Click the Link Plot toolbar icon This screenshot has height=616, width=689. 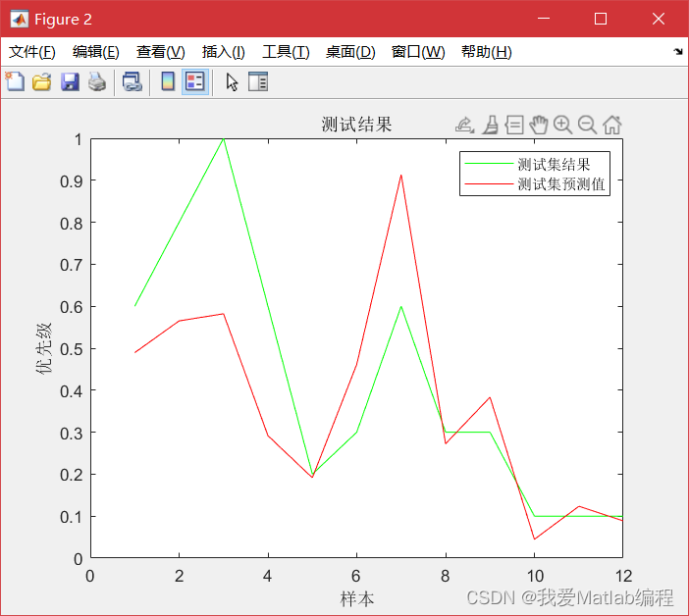point(132,82)
